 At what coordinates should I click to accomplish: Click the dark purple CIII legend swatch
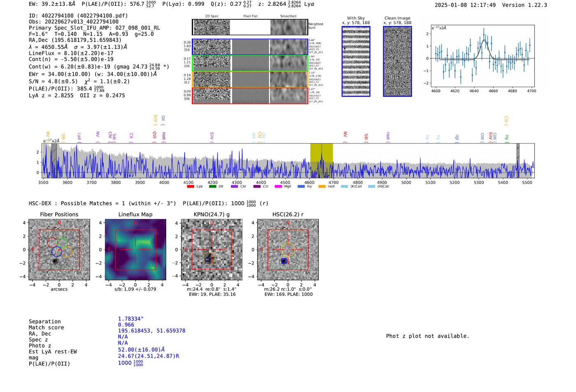pyautogui.click(x=257, y=186)
